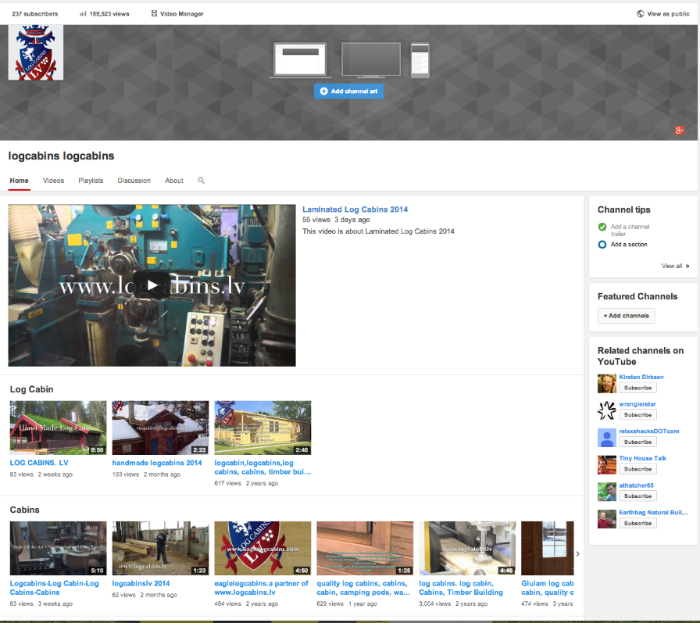Click the channel search magnifier icon

point(201,180)
